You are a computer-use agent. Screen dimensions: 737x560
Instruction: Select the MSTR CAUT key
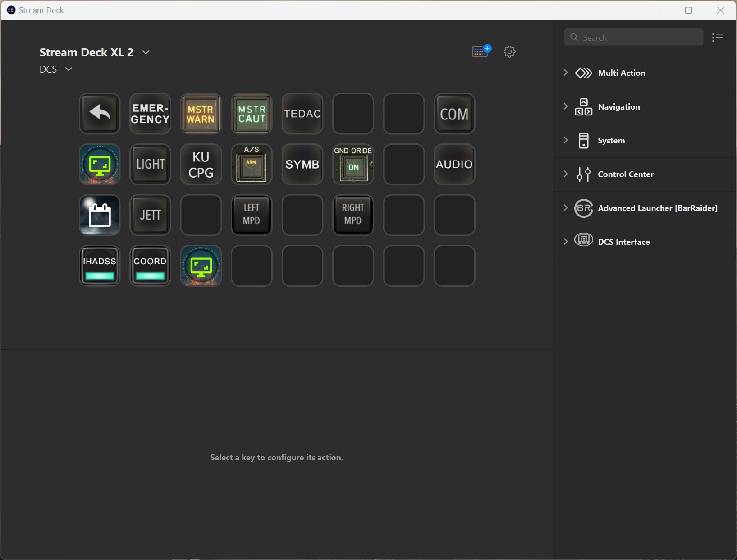click(252, 114)
